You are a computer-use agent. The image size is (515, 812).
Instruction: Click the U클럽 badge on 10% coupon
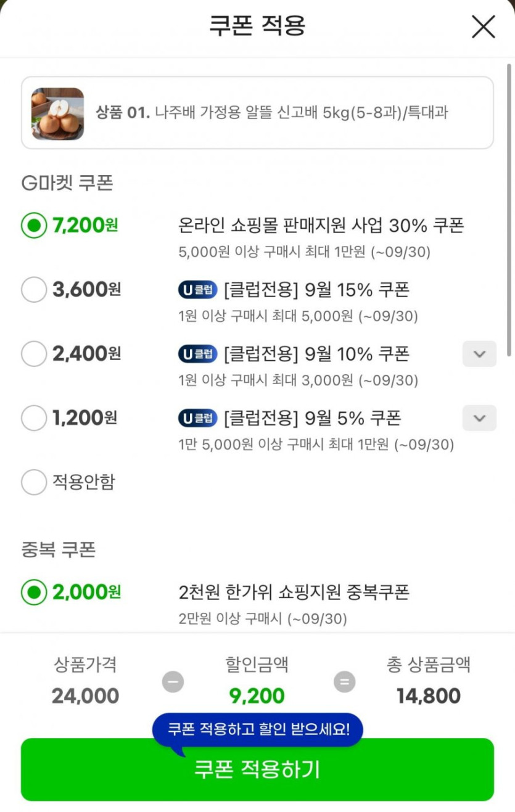pos(197,354)
